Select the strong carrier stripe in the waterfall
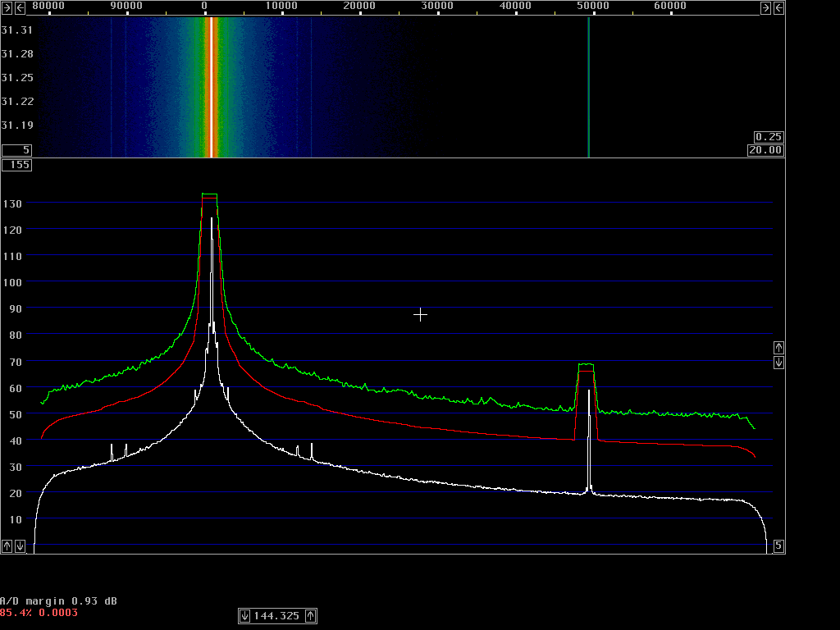This screenshot has height=630, width=840. click(212, 87)
